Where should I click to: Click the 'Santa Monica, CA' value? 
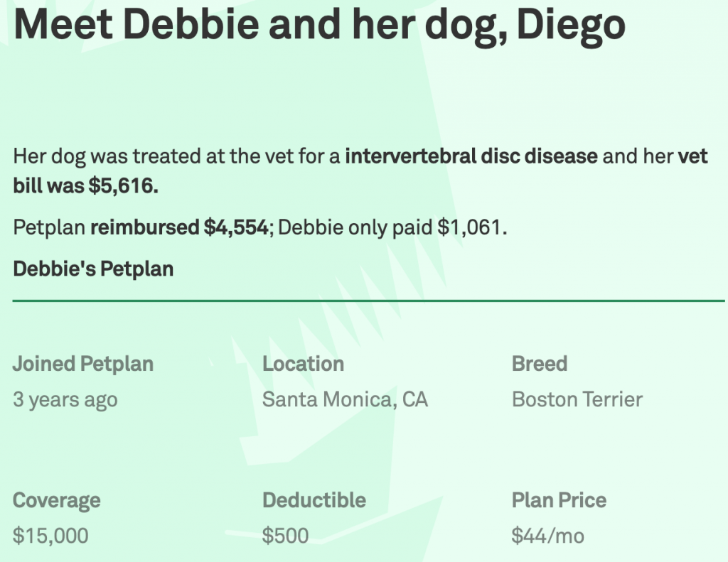tap(345, 399)
